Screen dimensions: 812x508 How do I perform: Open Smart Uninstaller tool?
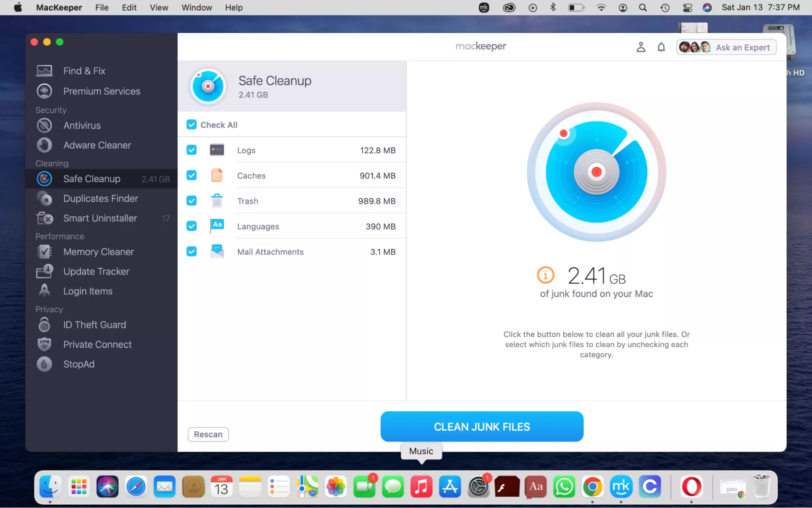tap(100, 218)
